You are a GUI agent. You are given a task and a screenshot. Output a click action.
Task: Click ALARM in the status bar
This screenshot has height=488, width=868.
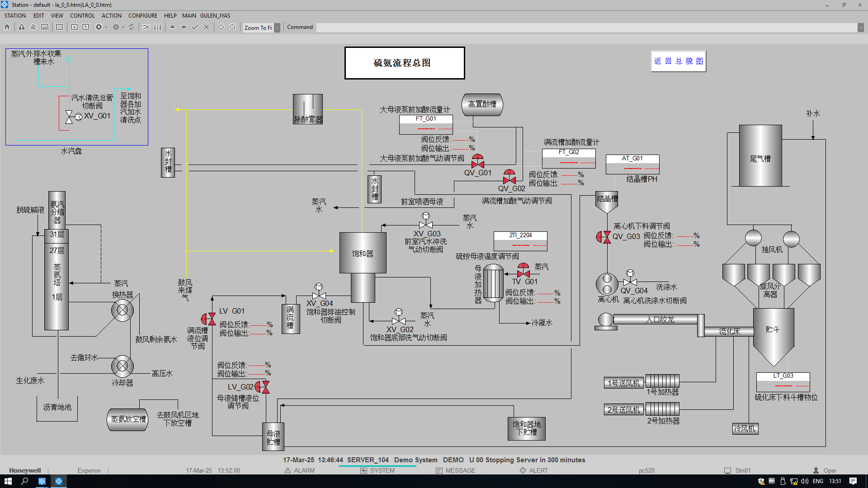click(300, 470)
